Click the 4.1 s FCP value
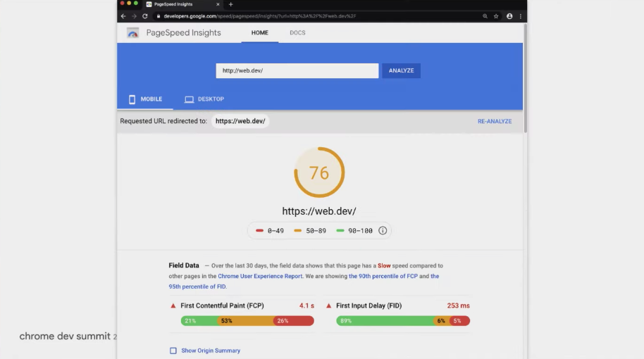The image size is (644, 359). [306, 306]
